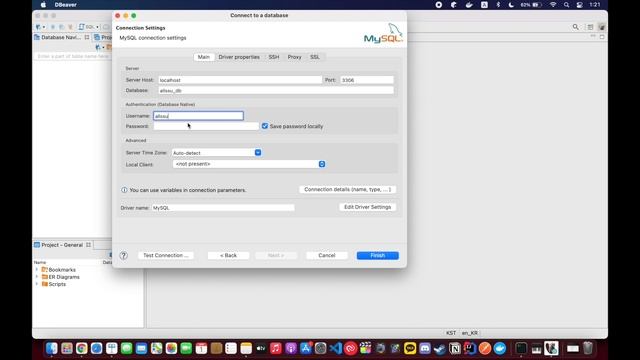
Task: Click the Password input field
Action: click(206, 126)
